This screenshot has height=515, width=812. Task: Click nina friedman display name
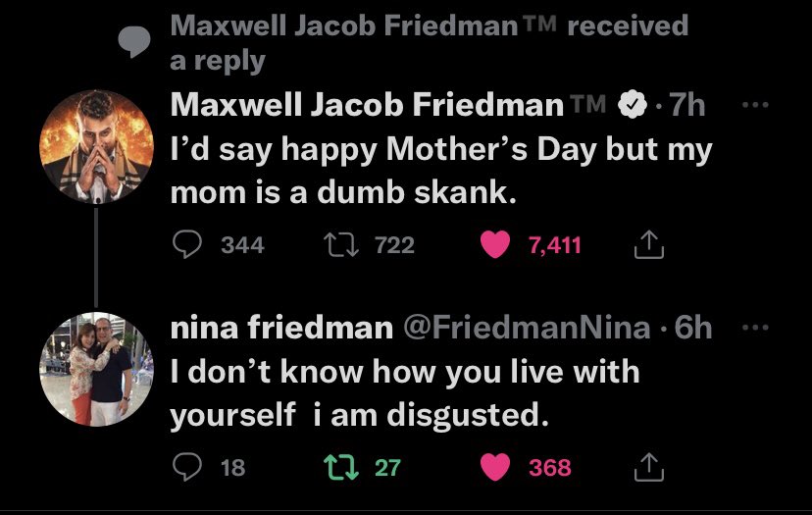(281, 328)
